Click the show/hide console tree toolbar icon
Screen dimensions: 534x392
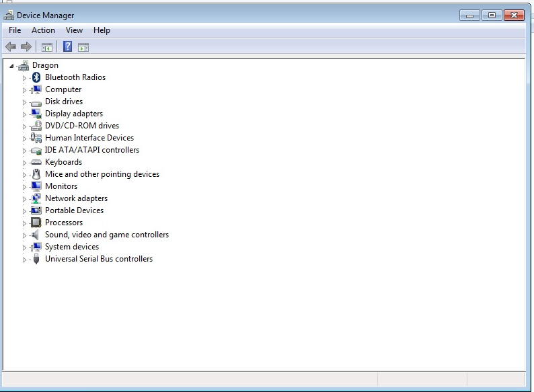46,47
